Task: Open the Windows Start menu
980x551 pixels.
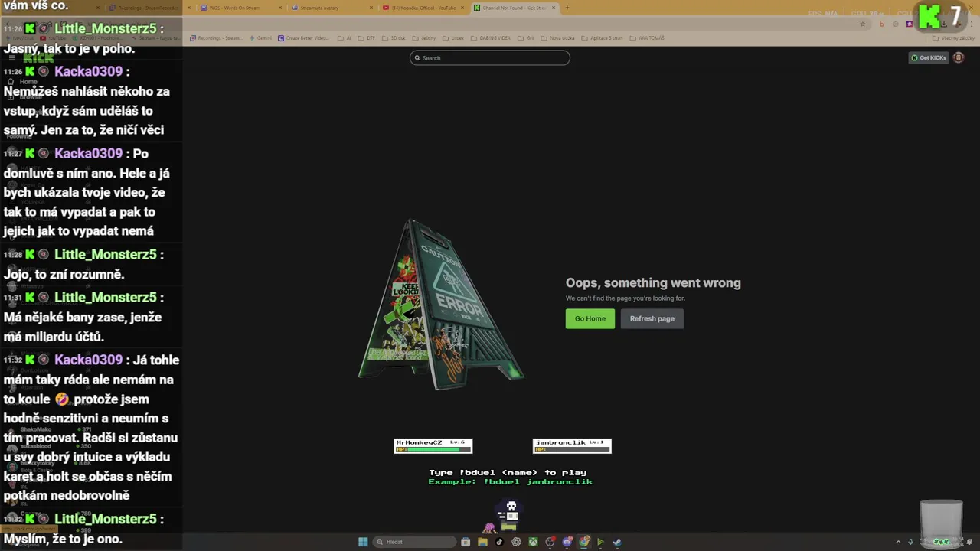Action: (363, 542)
